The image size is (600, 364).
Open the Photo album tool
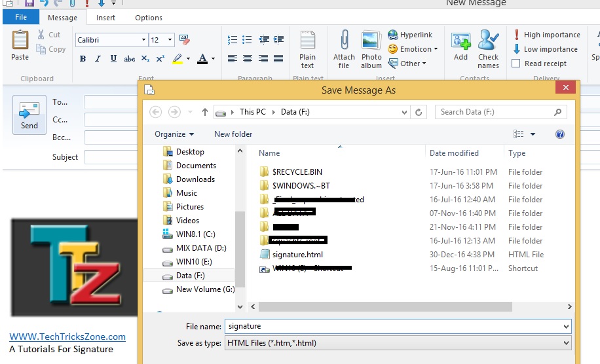coord(371,48)
